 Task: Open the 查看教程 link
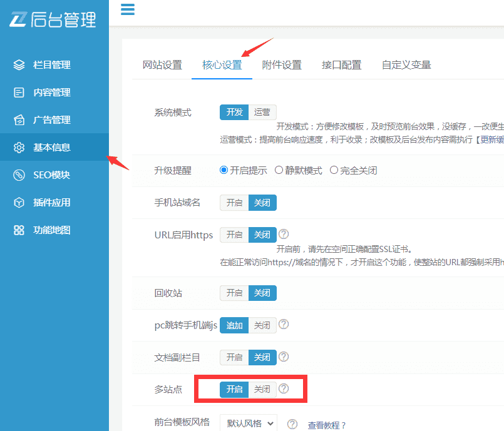tap(326, 424)
